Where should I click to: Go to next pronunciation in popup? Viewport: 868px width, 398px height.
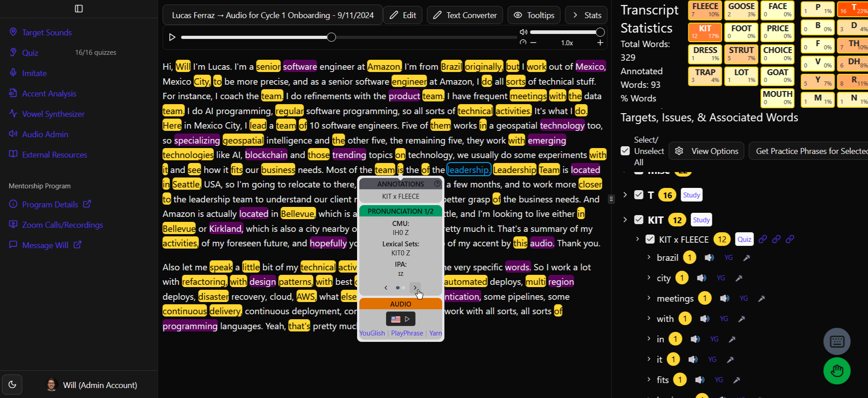pyautogui.click(x=415, y=288)
